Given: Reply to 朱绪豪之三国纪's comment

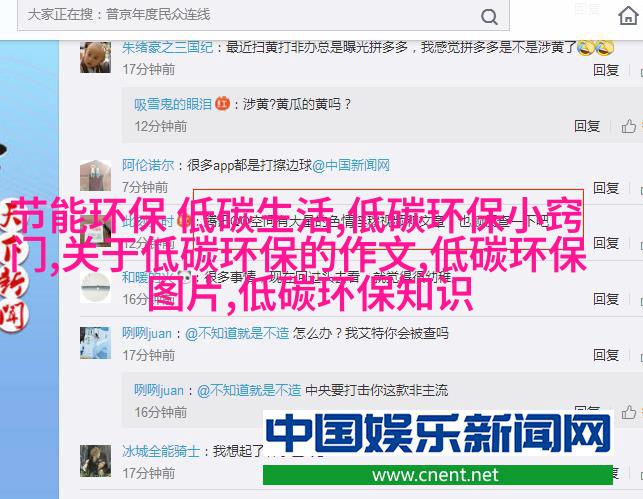Looking at the screenshot, I should [606, 70].
